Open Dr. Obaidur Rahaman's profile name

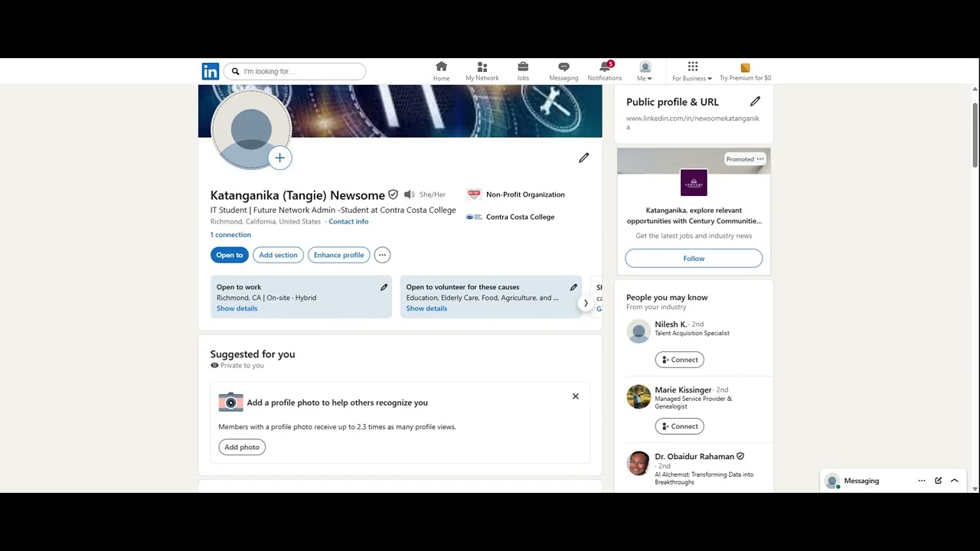694,456
